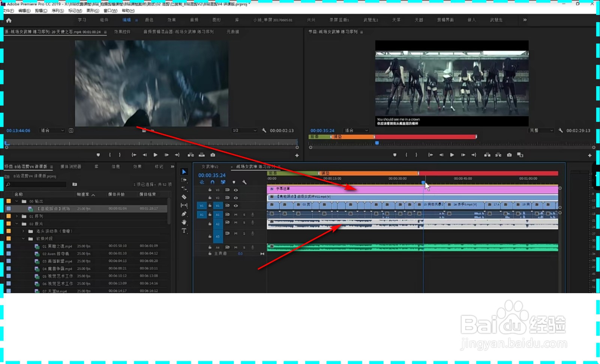The width and height of the screenshot is (600, 364).
Task: Open Program playback resolution dropdown 完整
Action: pos(541,130)
